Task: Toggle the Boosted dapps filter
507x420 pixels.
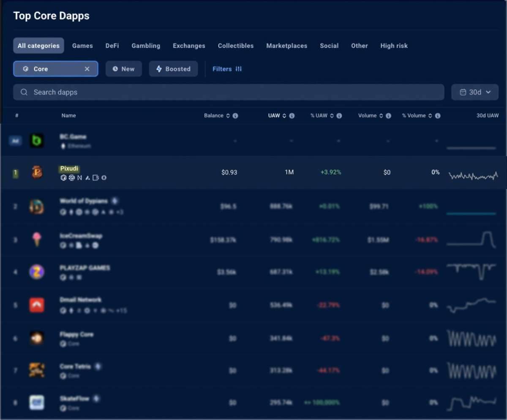Action: [x=173, y=69]
